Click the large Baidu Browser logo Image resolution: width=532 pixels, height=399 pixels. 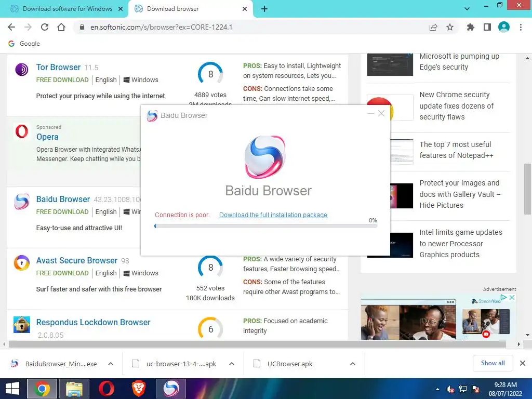tap(265, 157)
